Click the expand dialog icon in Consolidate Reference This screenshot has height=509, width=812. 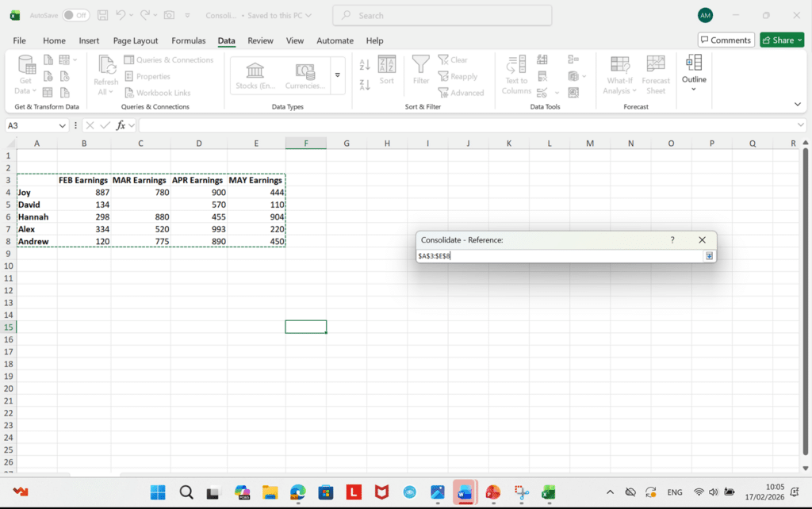(x=709, y=256)
